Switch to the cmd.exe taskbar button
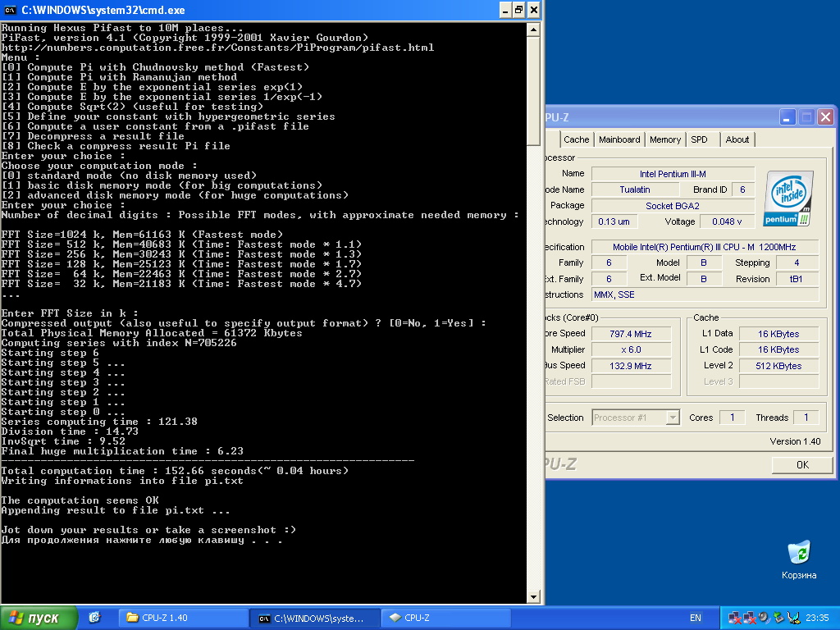This screenshot has width=840, height=630. point(315,618)
